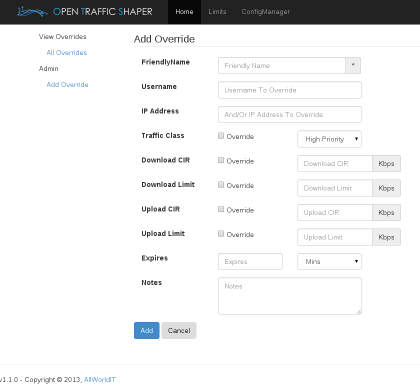The width and height of the screenshot is (420, 389).
Task: Click the Cancel button
Action: (x=179, y=330)
